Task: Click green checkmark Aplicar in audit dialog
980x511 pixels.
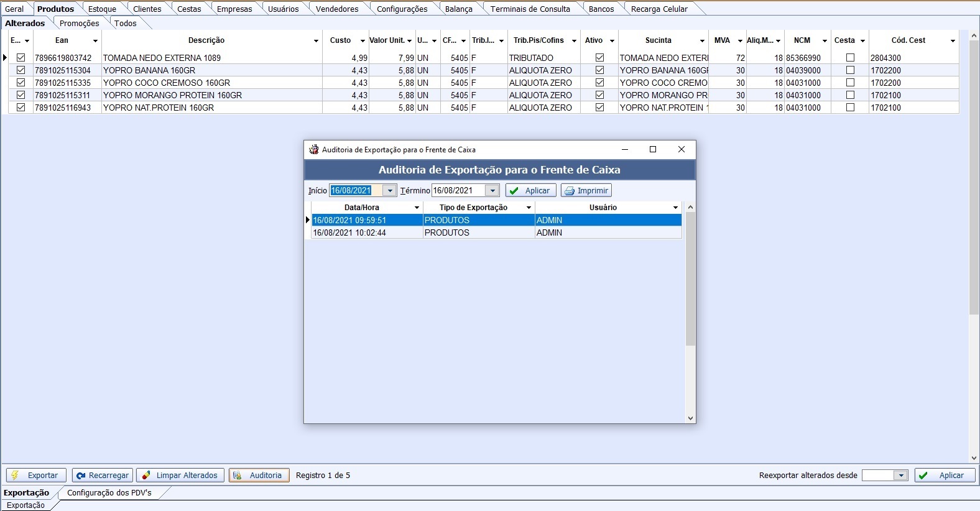Action: pyautogui.click(x=514, y=191)
